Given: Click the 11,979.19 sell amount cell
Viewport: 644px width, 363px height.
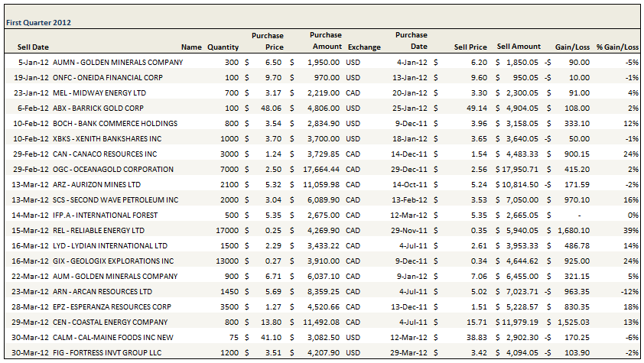Looking at the screenshot, I should pos(519,322).
